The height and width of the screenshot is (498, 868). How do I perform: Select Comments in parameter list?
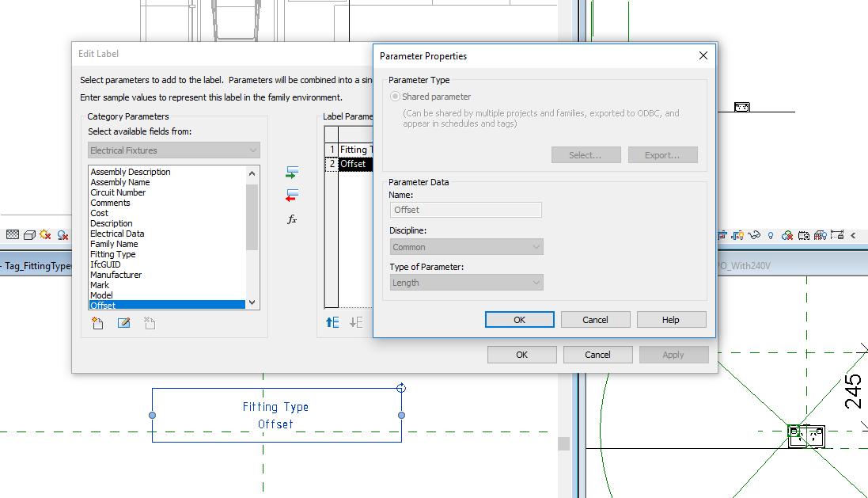pyautogui.click(x=167, y=203)
